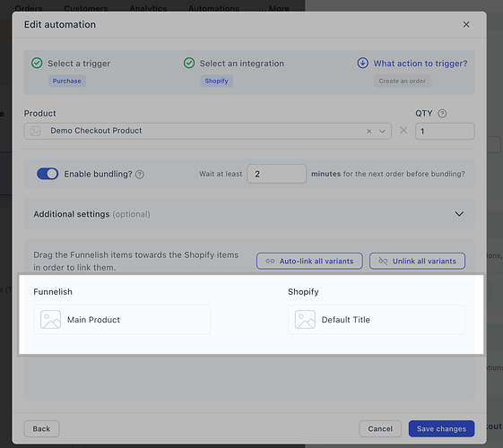Click the Funnelish column heading

[53, 291]
